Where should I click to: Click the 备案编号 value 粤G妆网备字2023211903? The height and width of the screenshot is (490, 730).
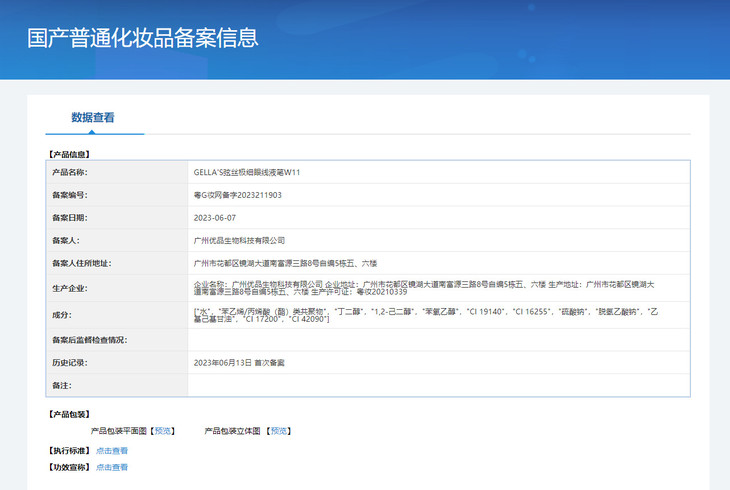pos(238,195)
